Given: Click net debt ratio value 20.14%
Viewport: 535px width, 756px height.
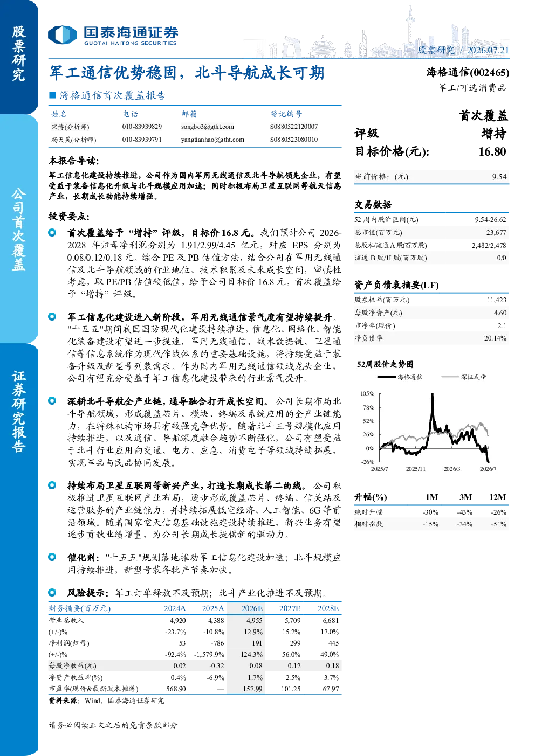Looking at the screenshot, I should [495, 338].
